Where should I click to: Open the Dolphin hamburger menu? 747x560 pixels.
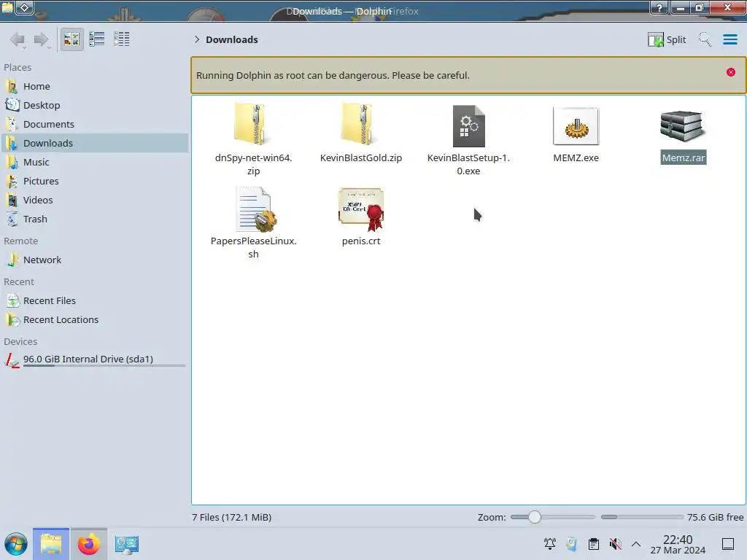(x=729, y=39)
